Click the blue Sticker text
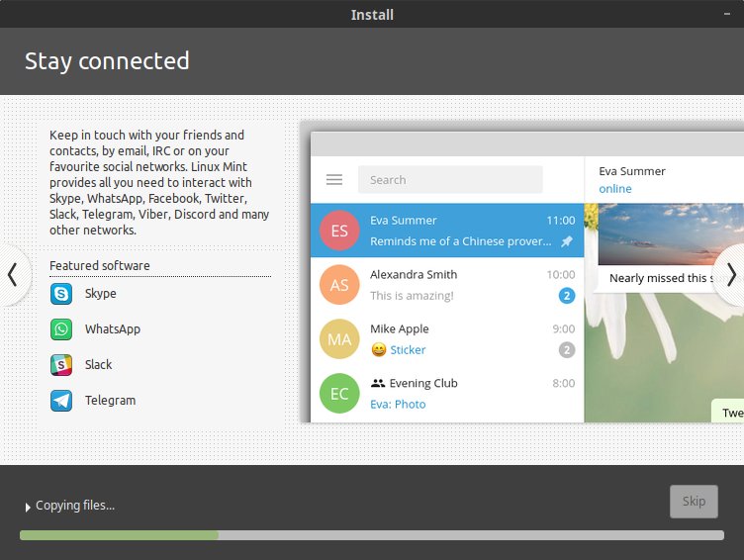 coord(408,350)
